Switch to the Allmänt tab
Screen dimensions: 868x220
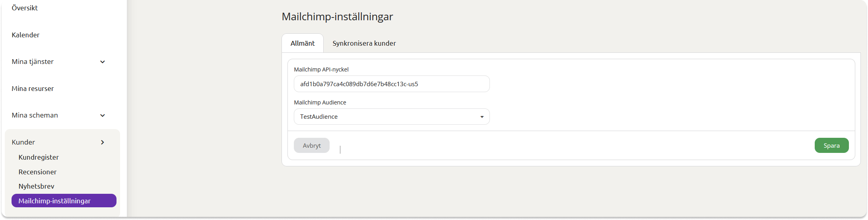(303, 43)
